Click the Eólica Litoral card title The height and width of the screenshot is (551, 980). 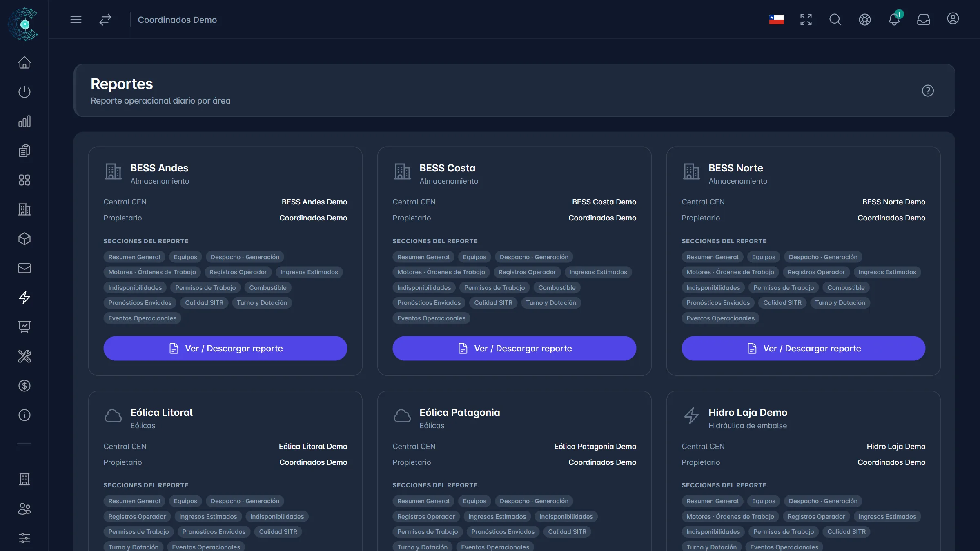(x=162, y=412)
